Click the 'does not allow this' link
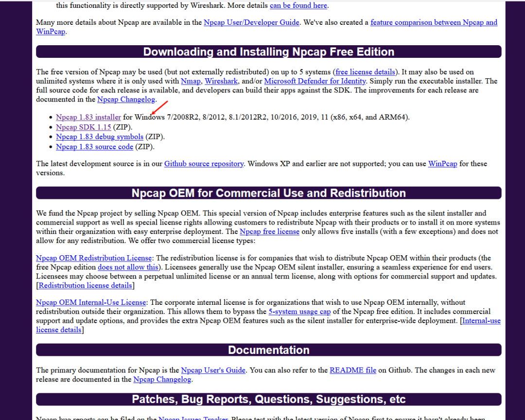This screenshot has height=420, width=525. 128,267
